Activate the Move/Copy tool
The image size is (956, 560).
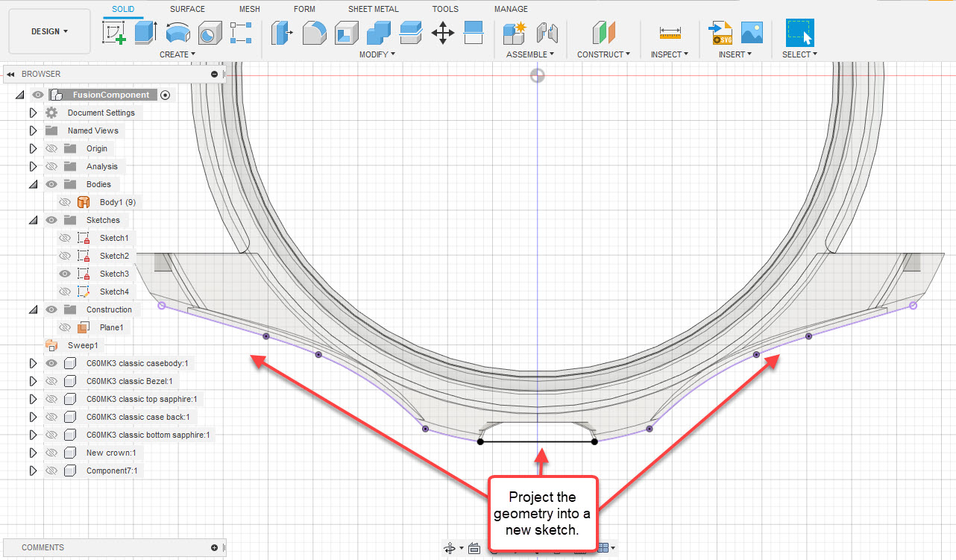tap(443, 33)
